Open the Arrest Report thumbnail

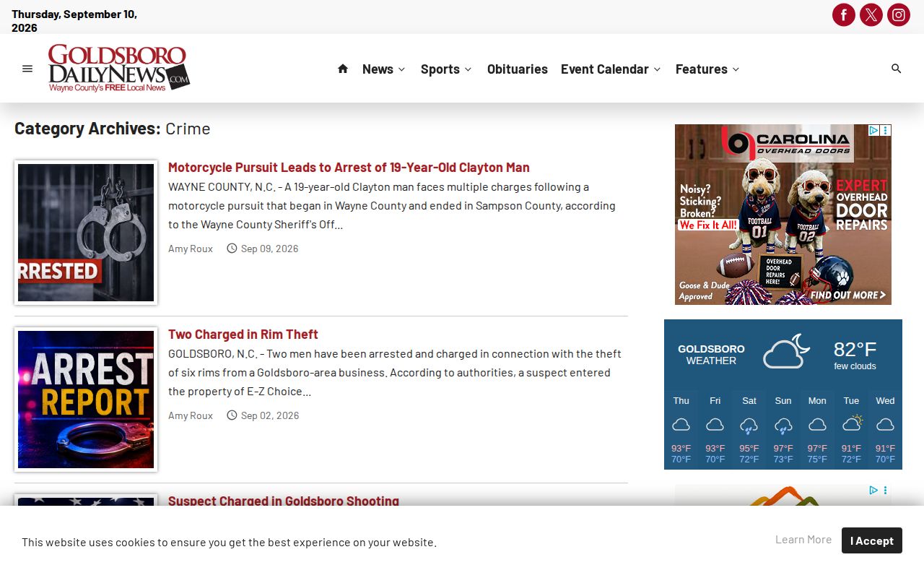86,400
